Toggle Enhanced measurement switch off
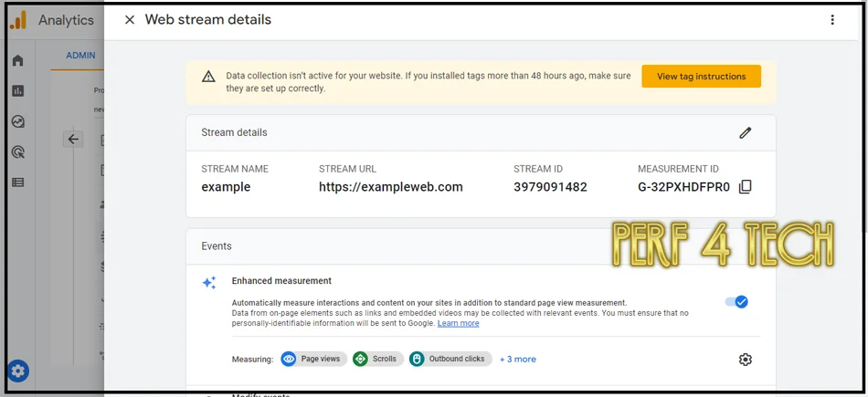 [x=736, y=302]
